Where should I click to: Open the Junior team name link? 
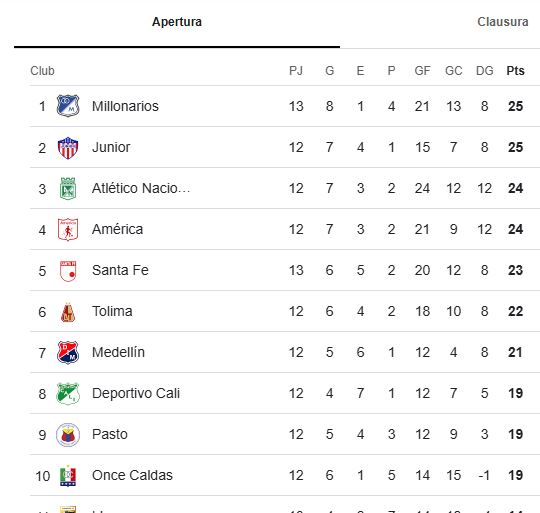111,147
